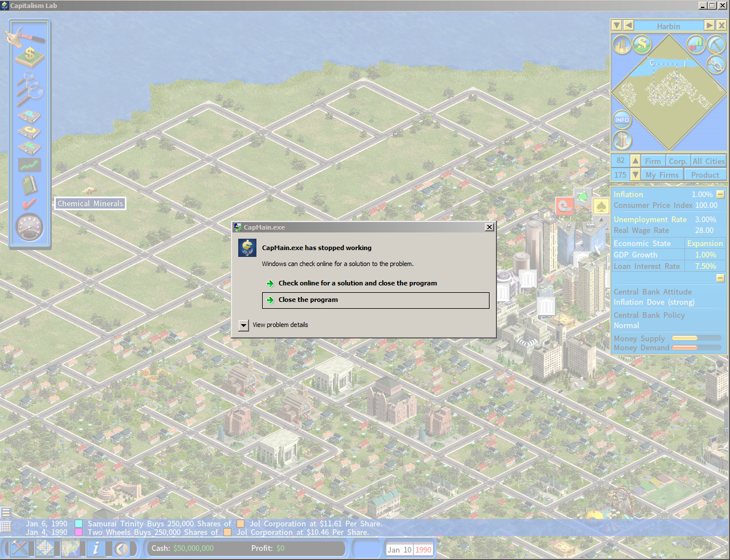This screenshot has height=560, width=730.
Task: Click Jan 6 Samurai Trinity news line
Action: 203,524
